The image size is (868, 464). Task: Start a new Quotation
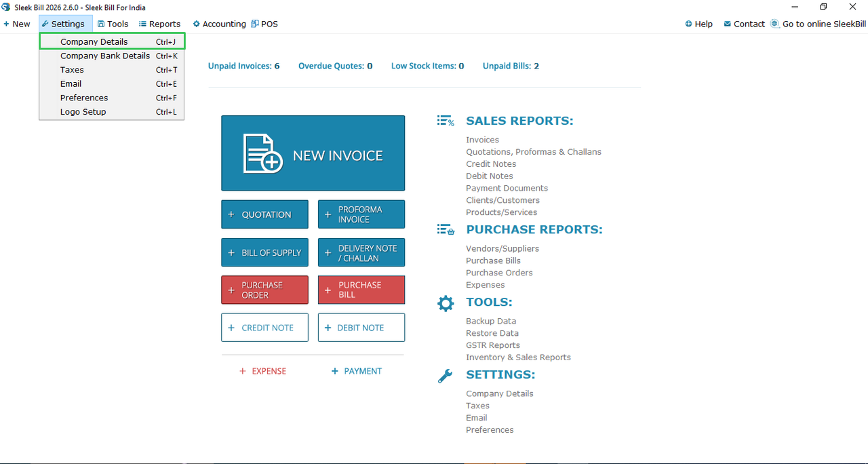point(265,214)
